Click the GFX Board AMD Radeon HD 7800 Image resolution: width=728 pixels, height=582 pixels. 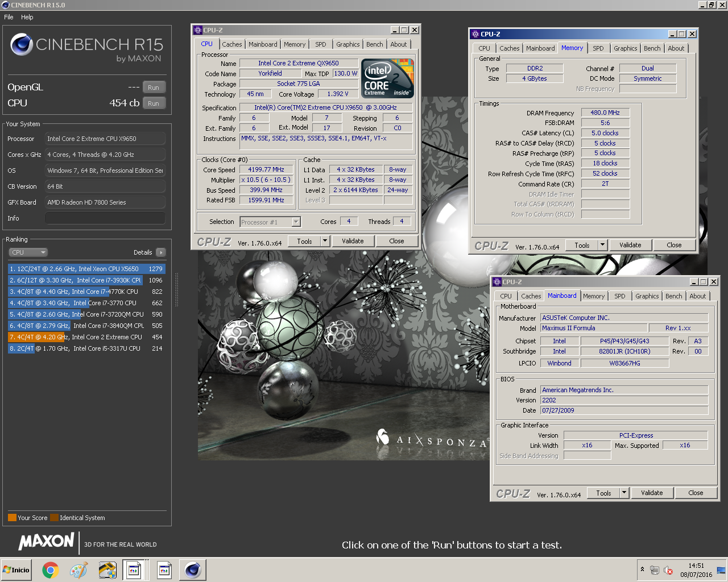click(x=105, y=202)
